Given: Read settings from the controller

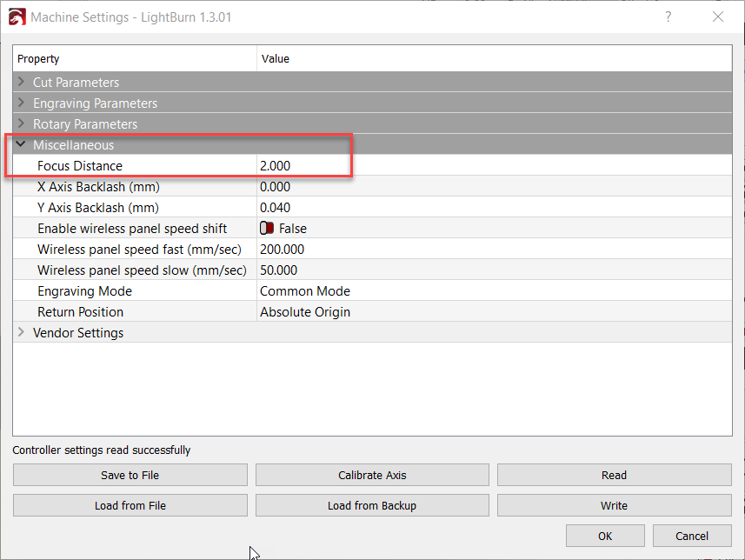Looking at the screenshot, I should (x=615, y=475).
